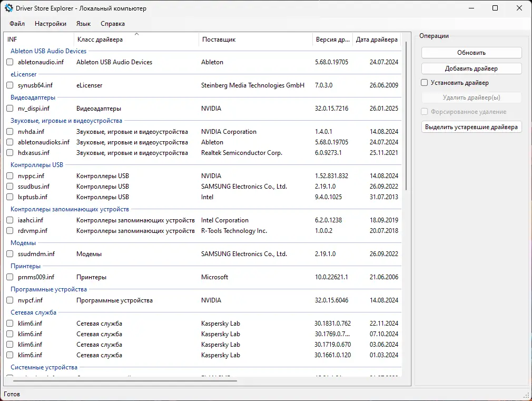The width and height of the screenshot is (532, 401).
Task: Sort list by Дата драйвера column
Action: [377, 39]
